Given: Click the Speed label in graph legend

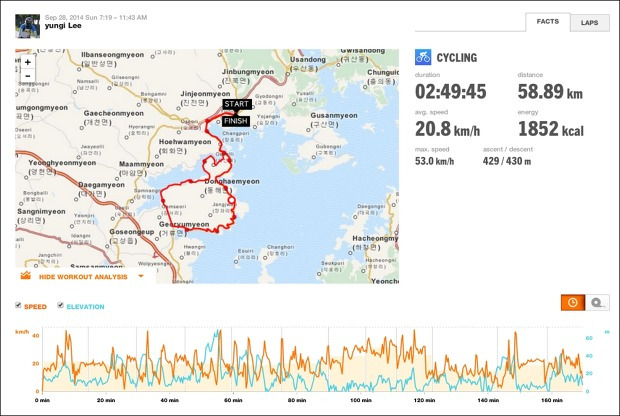Looking at the screenshot, I should coord(35,306).
